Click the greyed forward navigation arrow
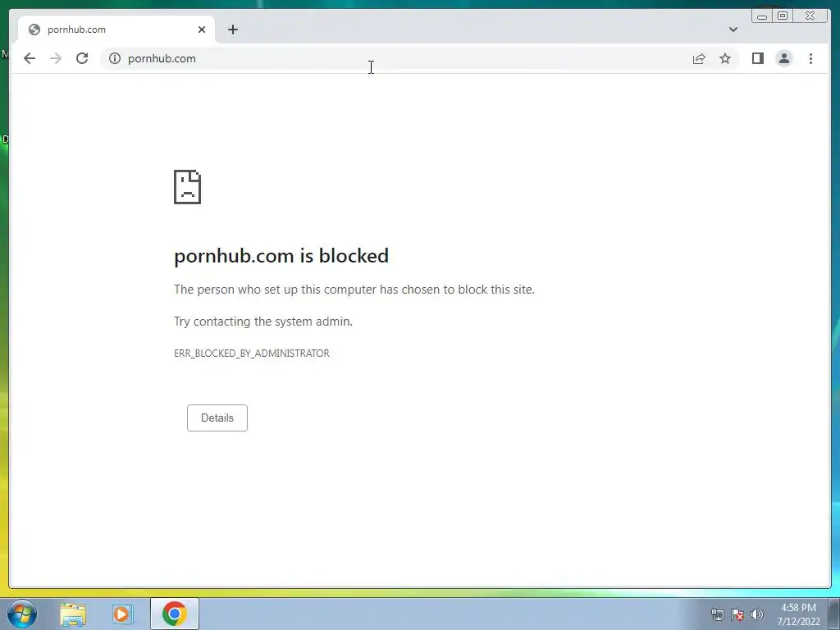 [x=56, y=58]
